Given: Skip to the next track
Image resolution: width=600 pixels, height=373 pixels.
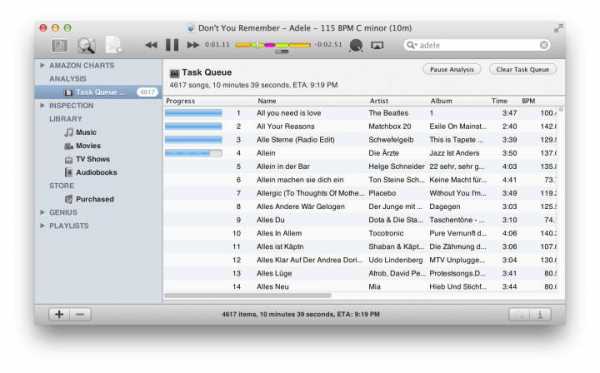Looking at the screenshot, I should point(193,45).
